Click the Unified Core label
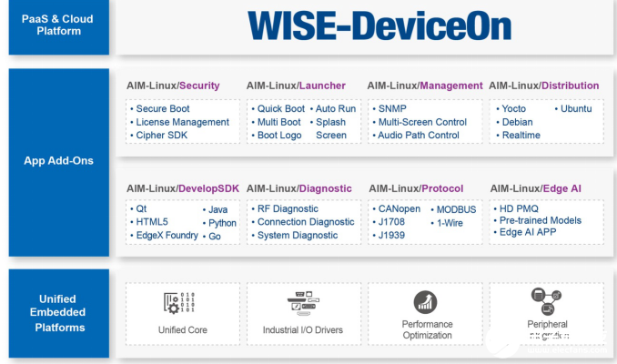 tap(183, 329)
